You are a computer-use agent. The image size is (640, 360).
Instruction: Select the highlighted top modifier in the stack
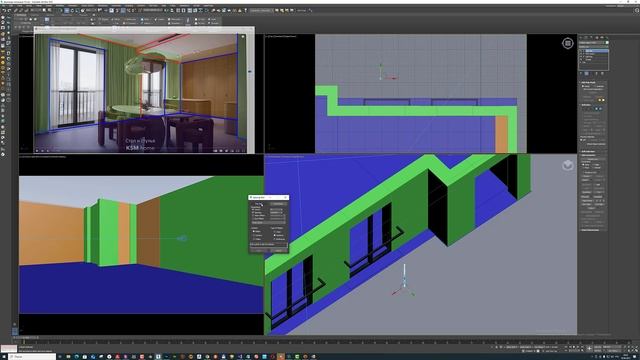click(x=594, y=51)
